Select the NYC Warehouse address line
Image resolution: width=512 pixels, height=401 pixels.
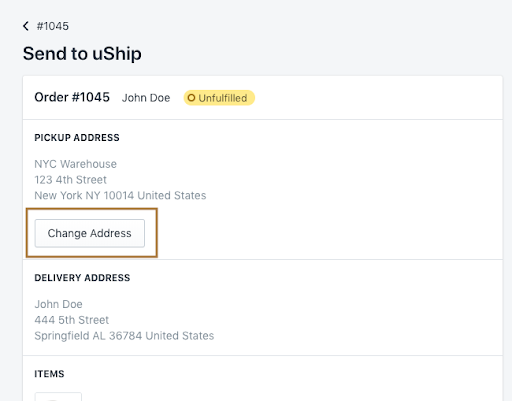76,164
